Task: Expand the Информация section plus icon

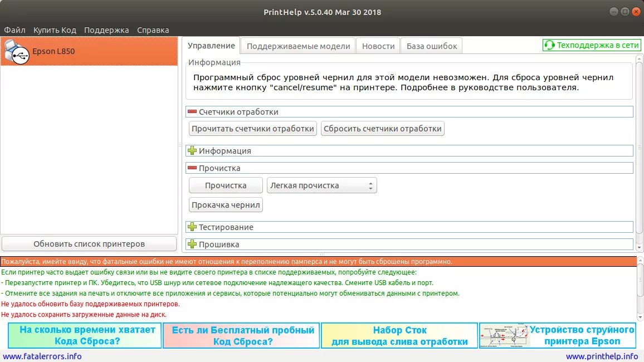Action: (192, 150)
